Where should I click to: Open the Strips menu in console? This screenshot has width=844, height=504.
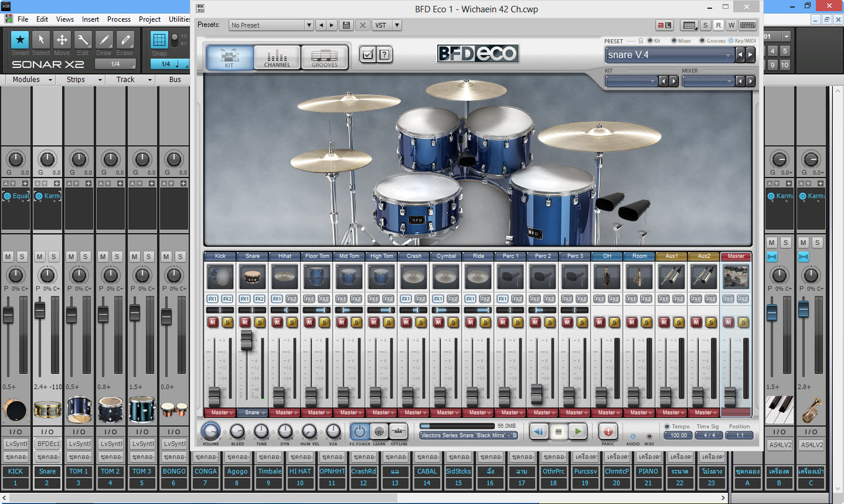point(80,80)
